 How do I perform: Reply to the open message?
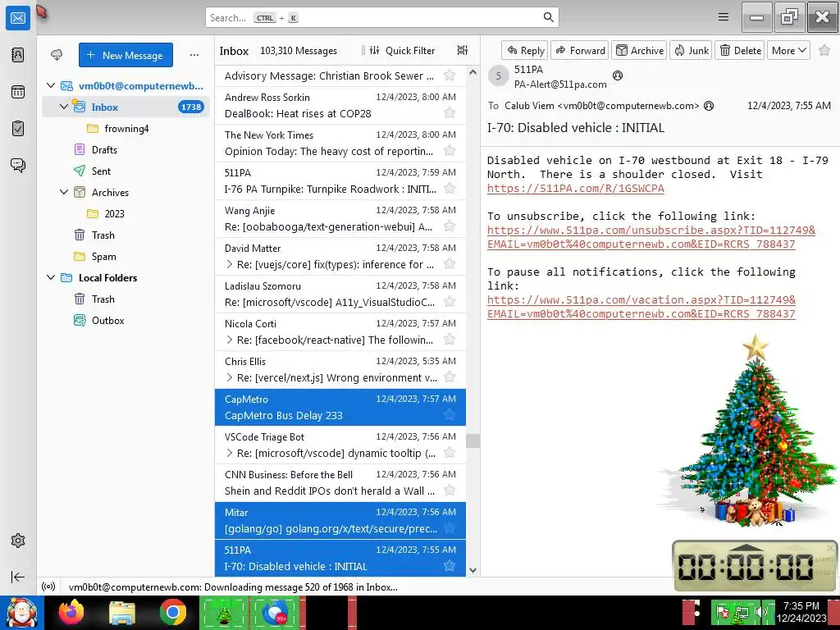pos(525,50)
